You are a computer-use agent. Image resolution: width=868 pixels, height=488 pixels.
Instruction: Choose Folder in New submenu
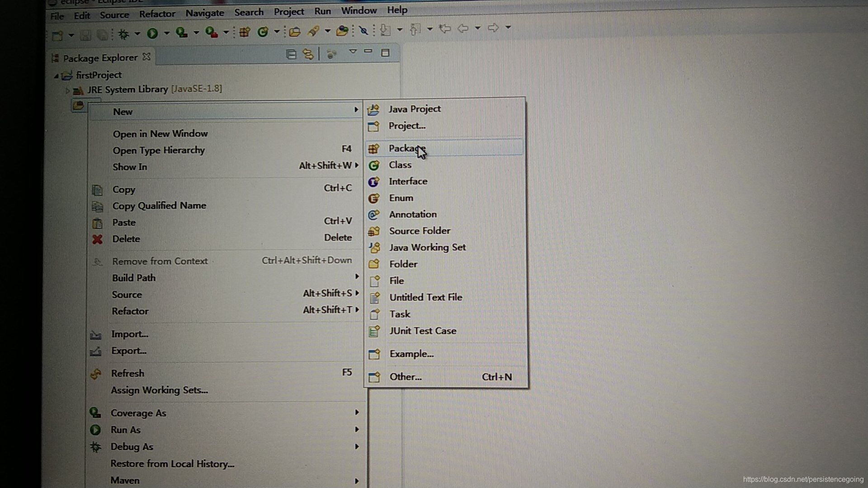click(x=445, y=264)
